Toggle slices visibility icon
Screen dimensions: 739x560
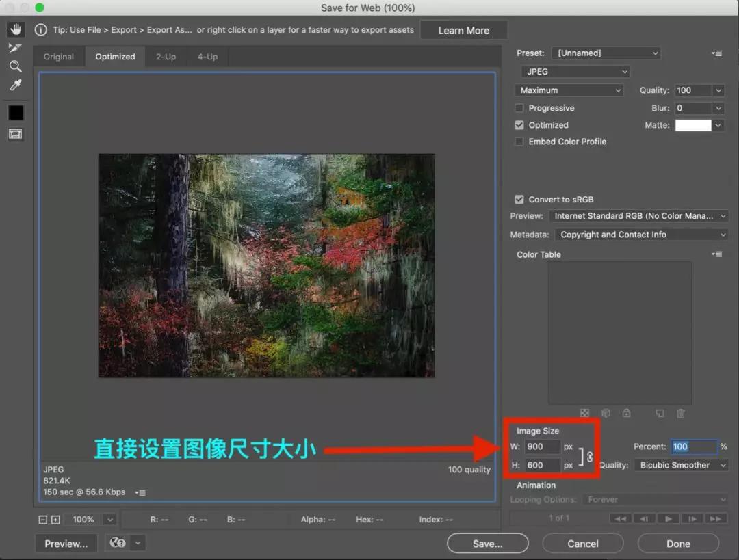[x=15, y=134]
